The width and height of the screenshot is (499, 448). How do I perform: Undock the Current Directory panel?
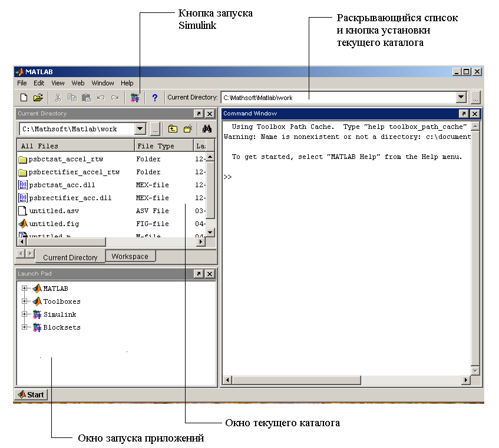[x=199, y=114]
